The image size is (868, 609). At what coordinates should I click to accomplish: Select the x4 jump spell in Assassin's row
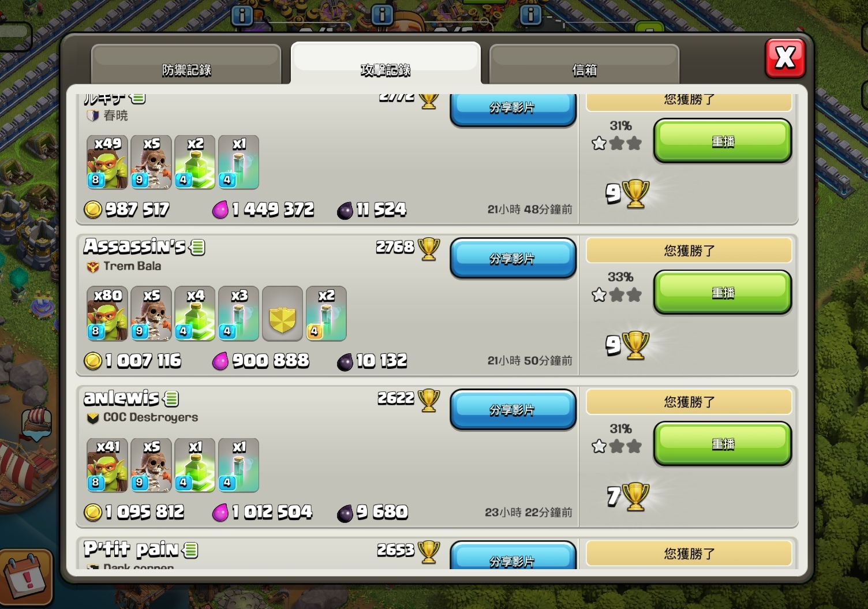(x=195, y=313)
